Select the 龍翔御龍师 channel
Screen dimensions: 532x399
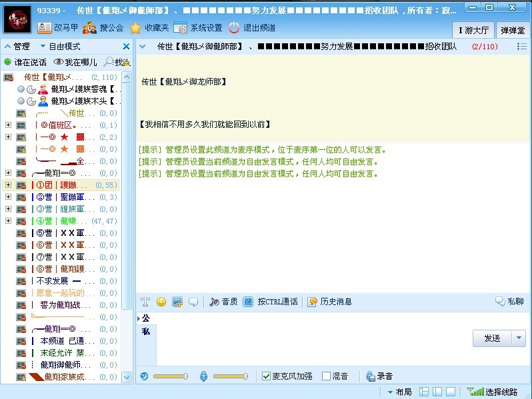(x=67, y=365)
